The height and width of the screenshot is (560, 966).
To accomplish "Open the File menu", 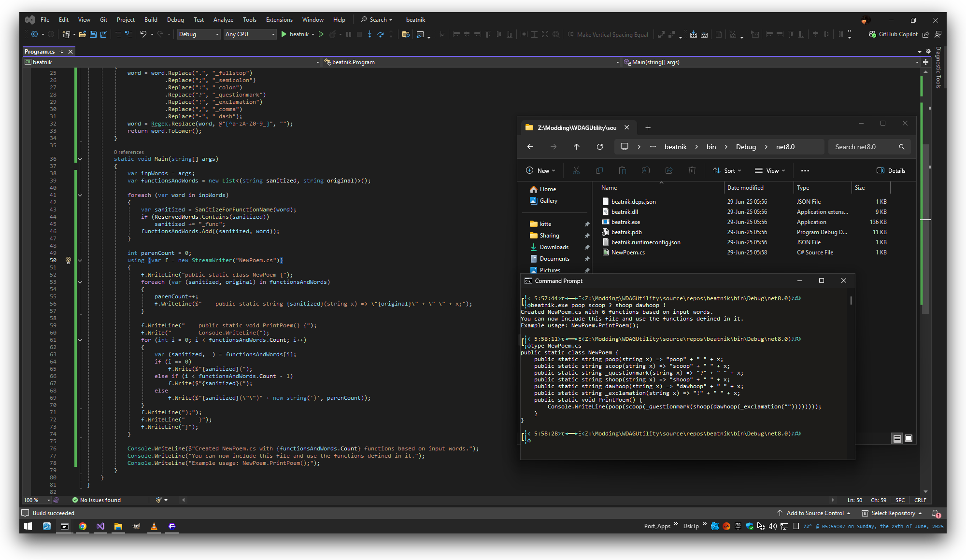I will click(x=45, y=20).
